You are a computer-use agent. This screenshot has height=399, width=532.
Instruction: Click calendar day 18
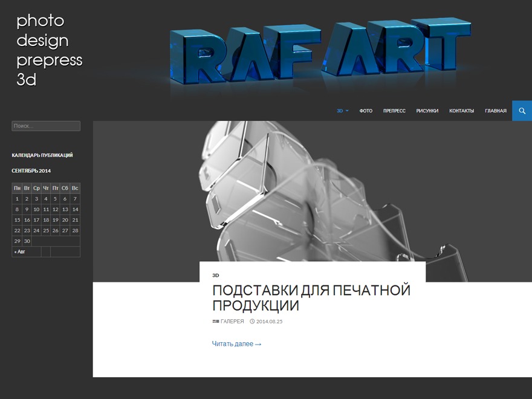coord(46,220)
